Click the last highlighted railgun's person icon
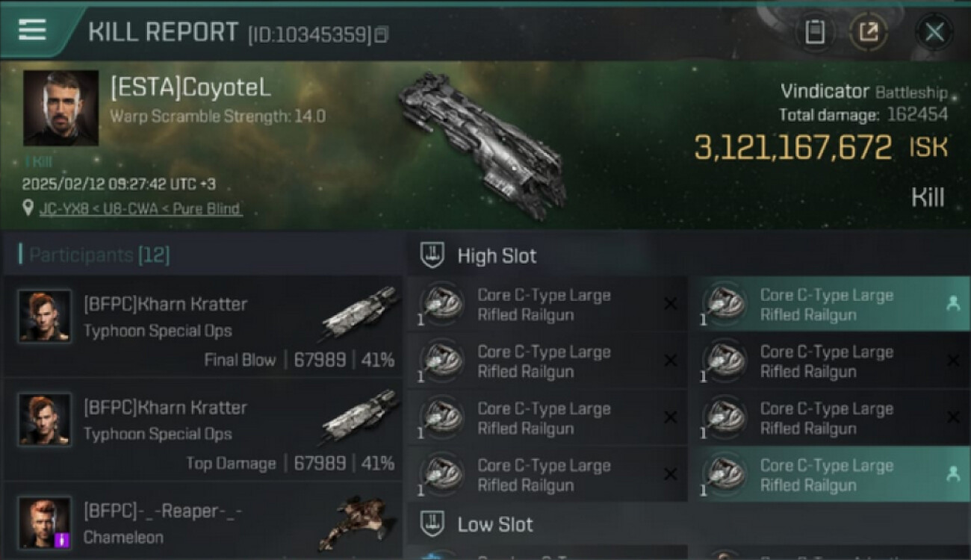 952,474
